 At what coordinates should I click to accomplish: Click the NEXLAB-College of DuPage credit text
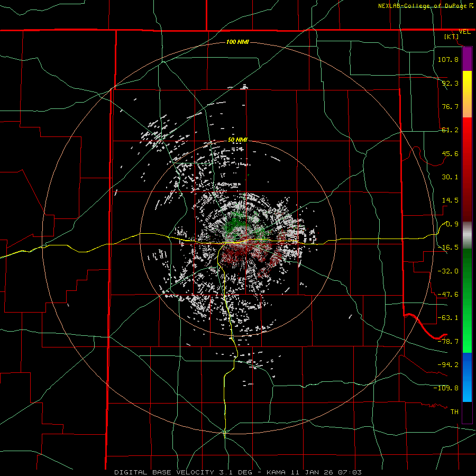422,6
